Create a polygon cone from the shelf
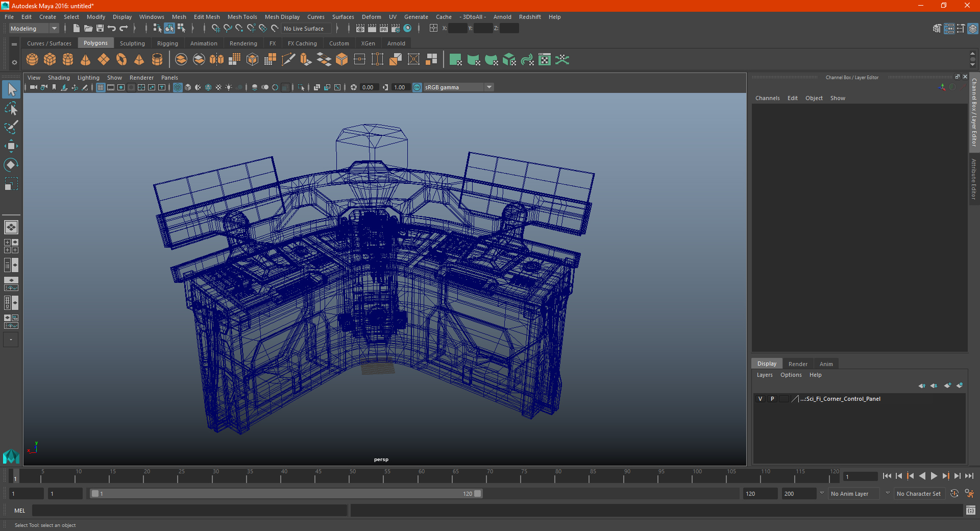 [x=86, y=60]
